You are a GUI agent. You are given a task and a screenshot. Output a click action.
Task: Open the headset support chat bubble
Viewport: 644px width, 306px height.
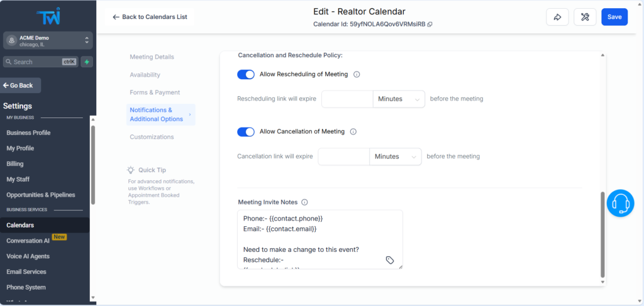621,203
